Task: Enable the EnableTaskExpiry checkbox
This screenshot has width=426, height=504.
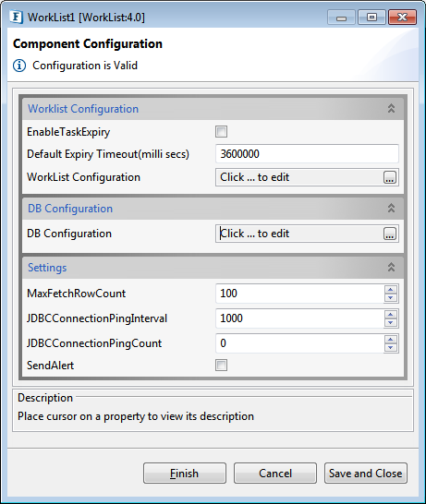Action: [221, 131]
